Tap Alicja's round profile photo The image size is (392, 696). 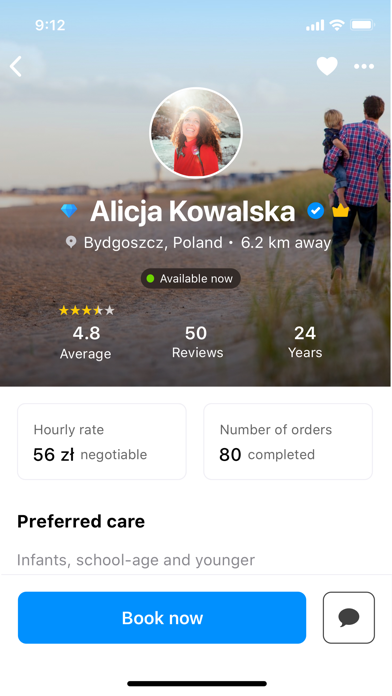(x=196, y=133)
